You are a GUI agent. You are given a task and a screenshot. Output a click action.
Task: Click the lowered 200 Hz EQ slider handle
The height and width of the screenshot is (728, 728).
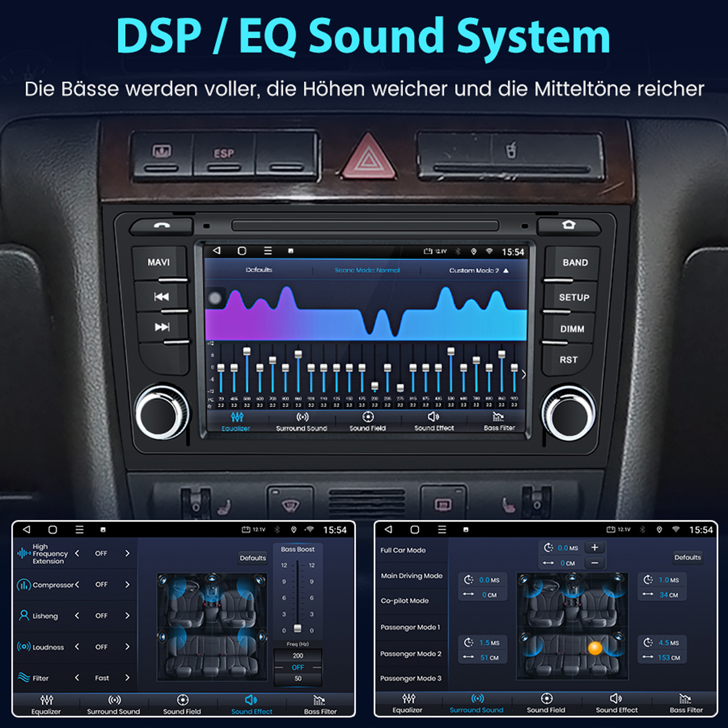pos(375,386)
